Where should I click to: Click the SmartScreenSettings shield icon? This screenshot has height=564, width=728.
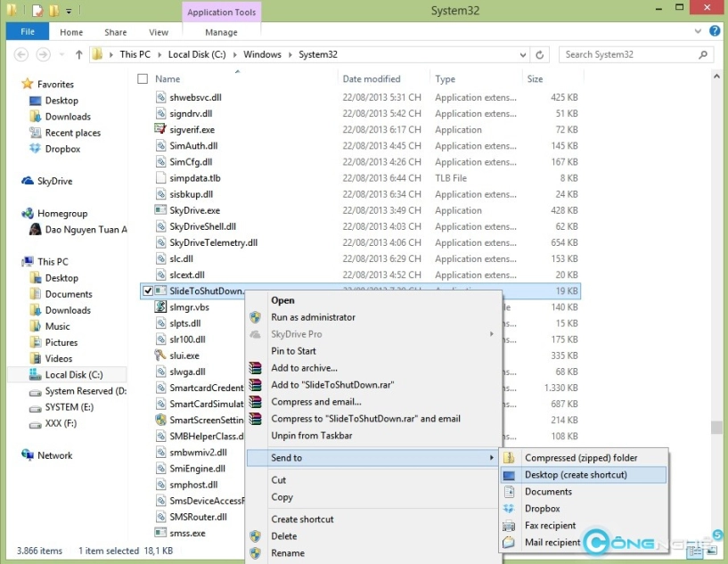click(160, 420)
